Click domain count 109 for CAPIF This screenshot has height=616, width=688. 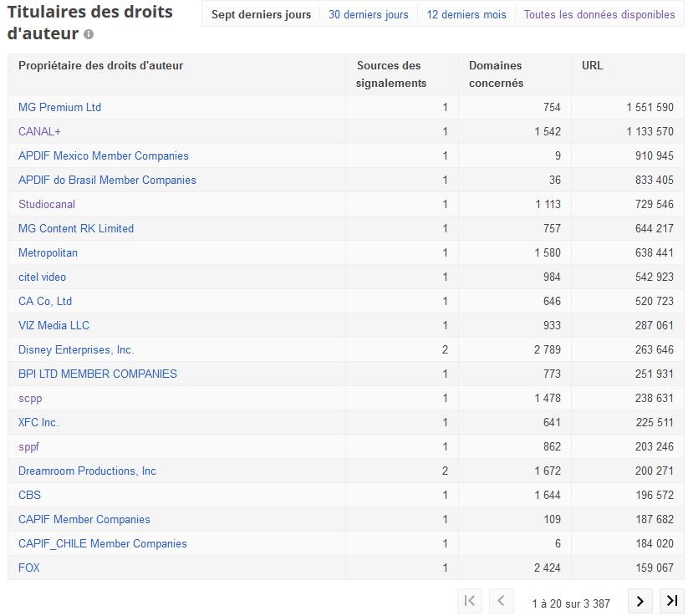click(x=552, y=520)
